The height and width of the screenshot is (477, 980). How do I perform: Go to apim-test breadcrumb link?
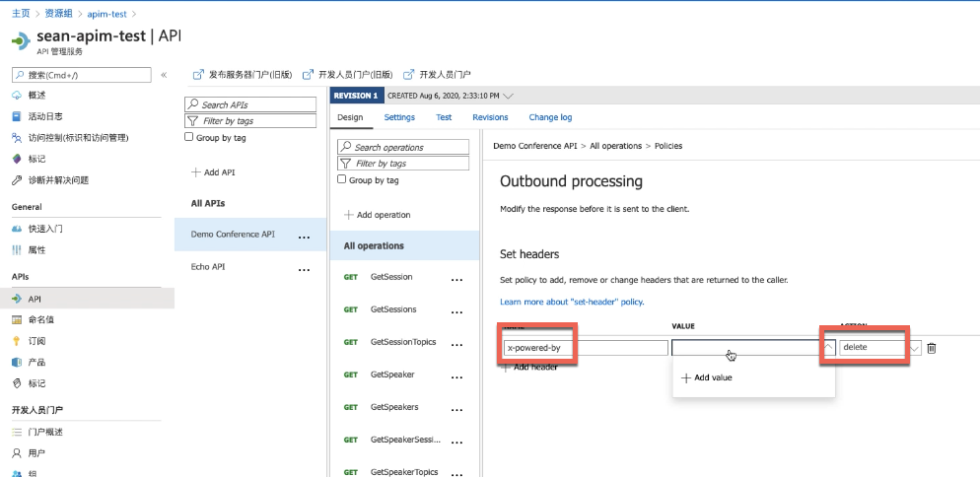coord(106,13)
